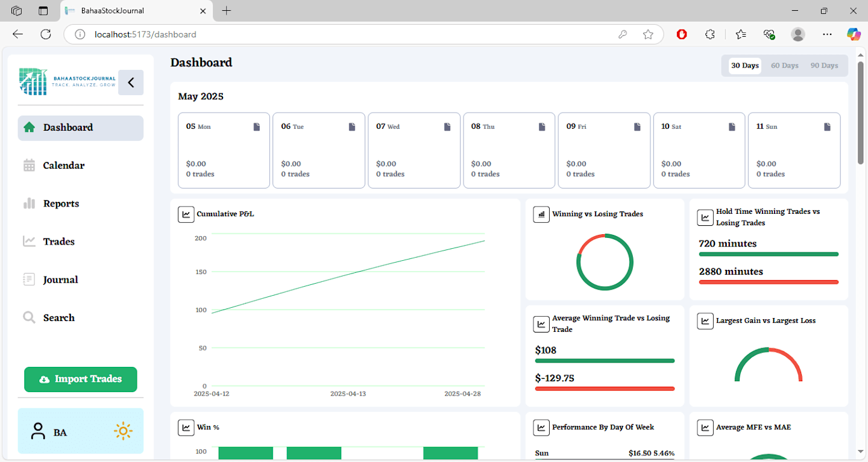Image resolution: width=868 pixels, height=462 pixels.
Task: Go to Reports in the sidebar
Action: [x=61, y=204]
